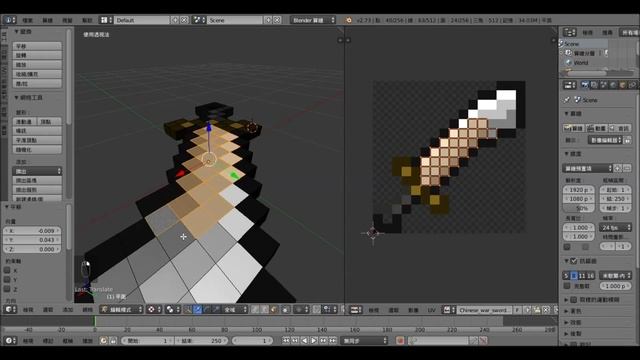This screenshot has width=640, height=360.
Task: Play the animation in reverse
Action: click(x=304, y=340)
